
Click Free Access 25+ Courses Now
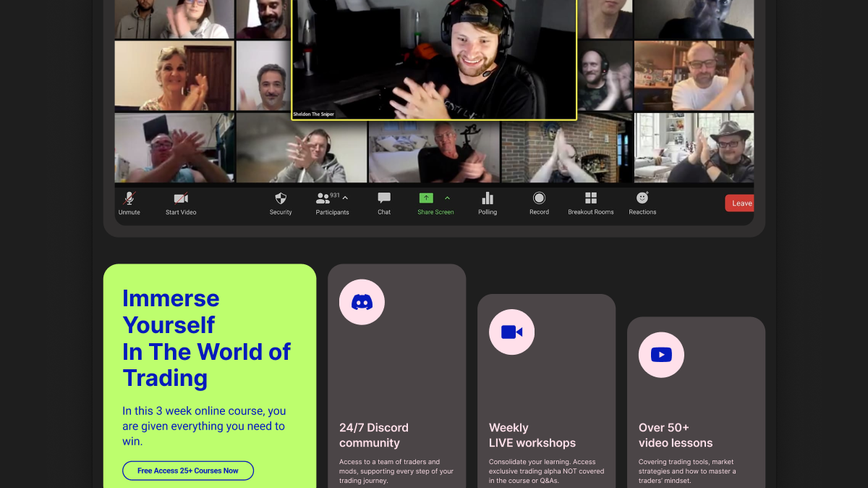coord(188,471)
